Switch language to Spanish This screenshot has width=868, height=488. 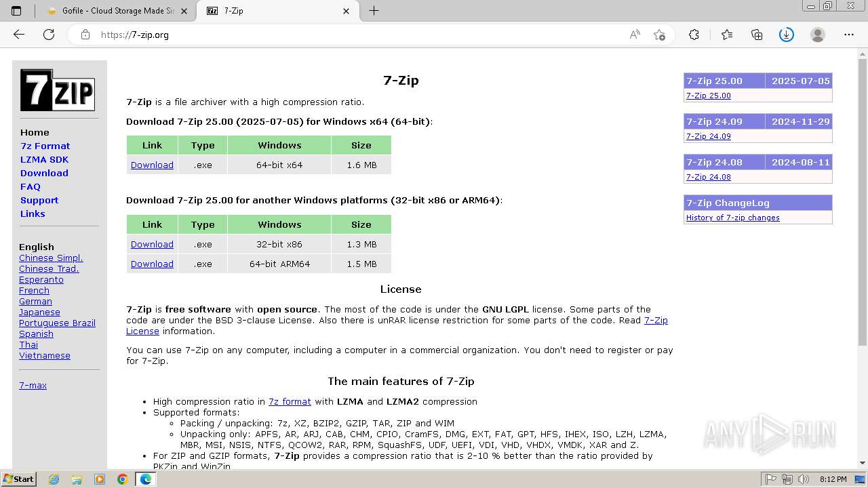(36, 333)
